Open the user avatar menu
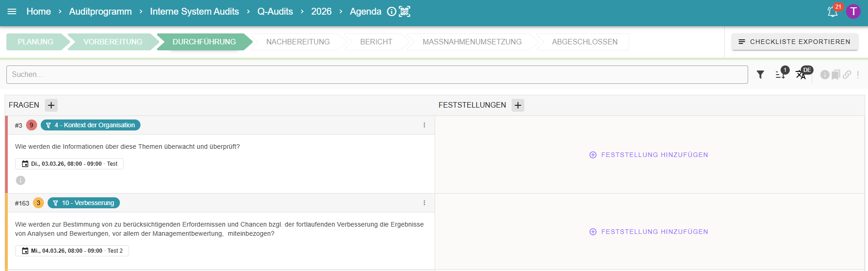The image size is (868, 271). 853,11
